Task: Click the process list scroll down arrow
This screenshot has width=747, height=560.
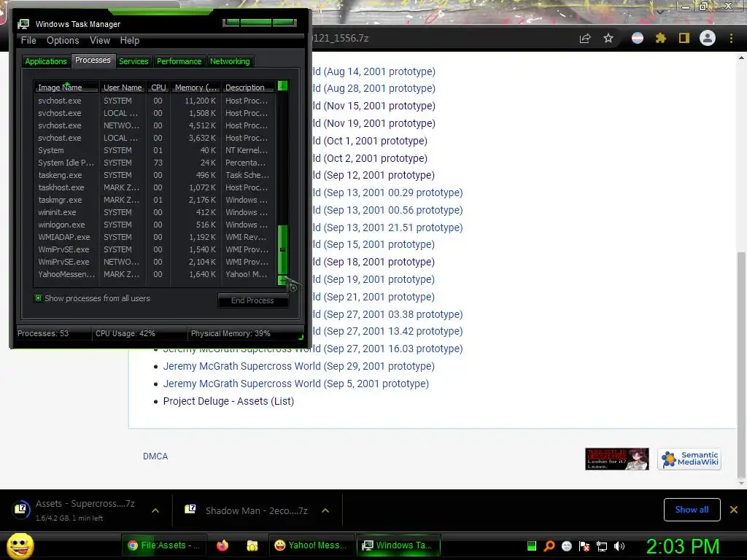Action: pos(282,281)
